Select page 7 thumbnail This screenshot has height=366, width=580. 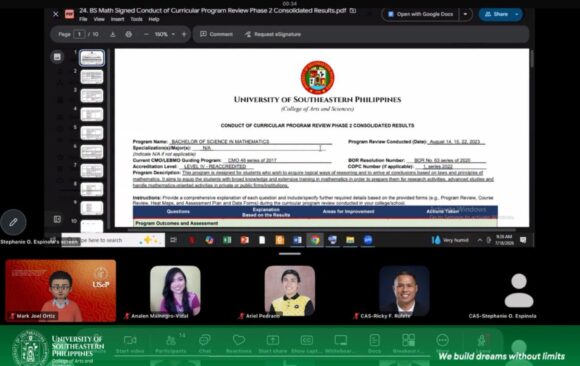pyautogui.click(x=92, y=171)
